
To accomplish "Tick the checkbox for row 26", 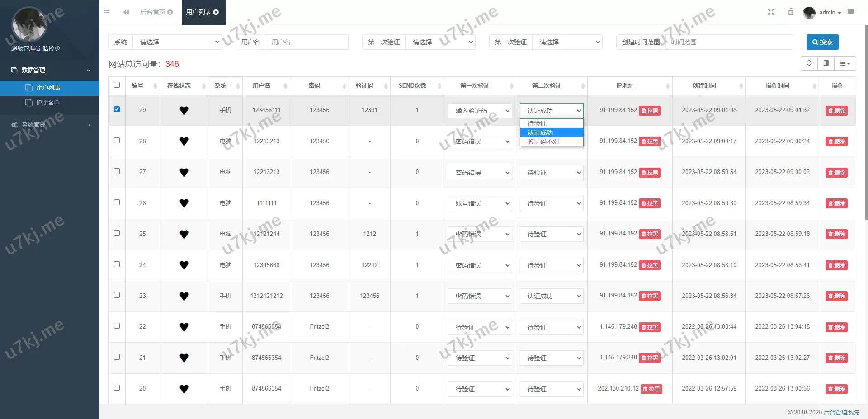I will (117, 202).
